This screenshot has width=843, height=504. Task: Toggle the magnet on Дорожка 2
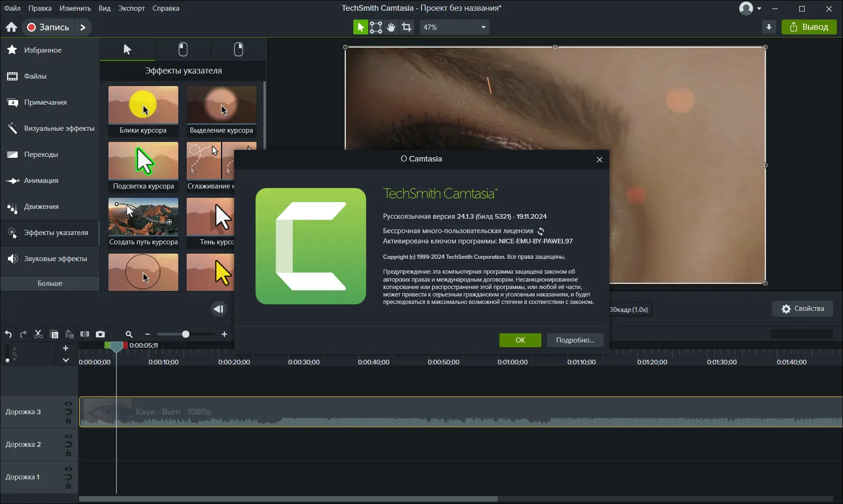[68, 445]
